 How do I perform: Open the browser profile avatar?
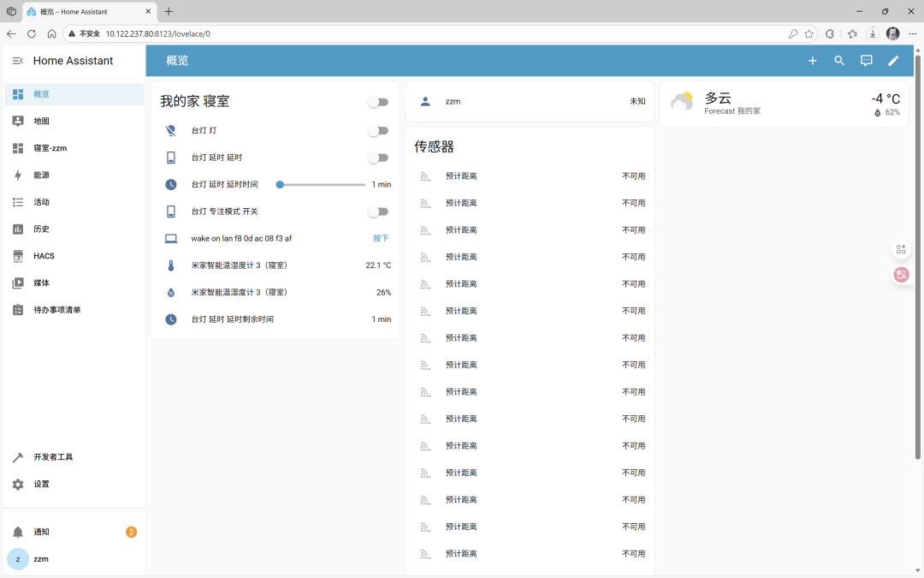coord(892,33)
